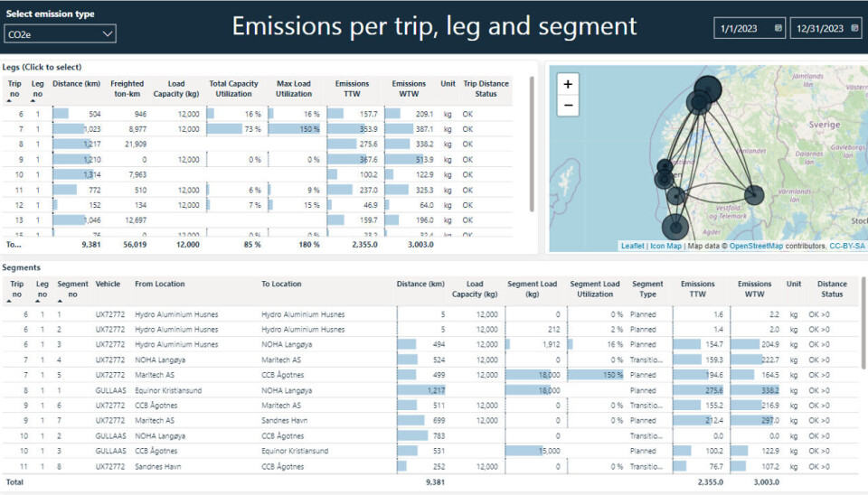Image resolution: width=868 pixels, height=495 pixels.
Task: Sort Legs table by Emissions WTW header
Action: 409,89
